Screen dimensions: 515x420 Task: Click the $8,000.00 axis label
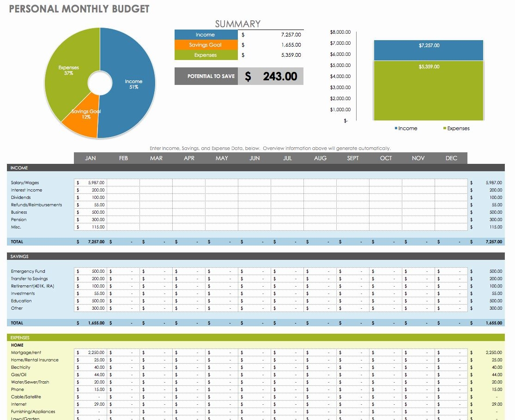(x=340, y=32)
